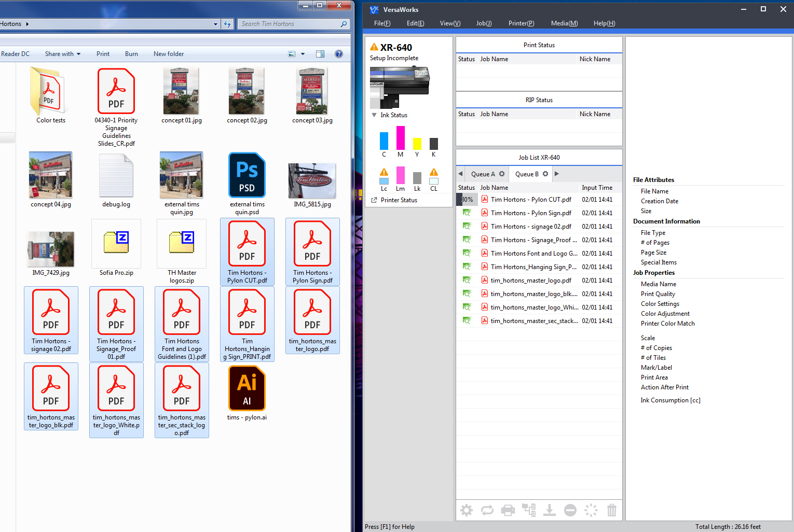Open Printer Status external link icon
Image resolution: width=794 pixels, height=532 pixels.
pos(374,200)
